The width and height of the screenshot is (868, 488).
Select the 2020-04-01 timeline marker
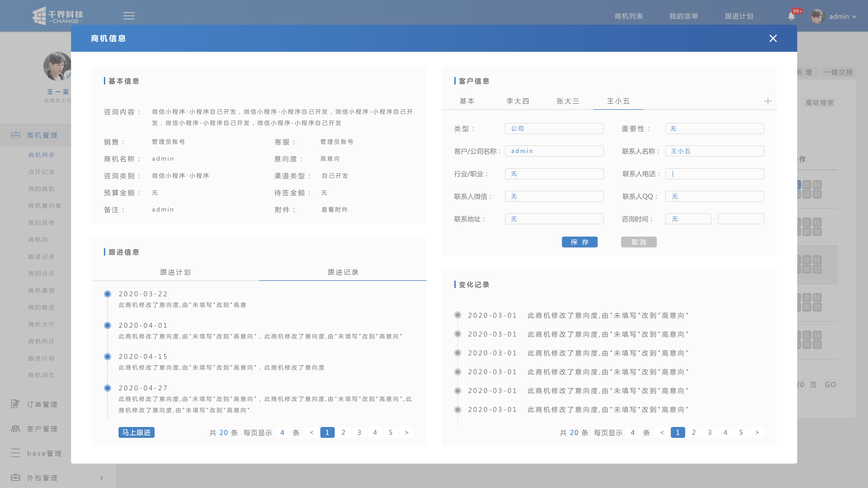107,325
